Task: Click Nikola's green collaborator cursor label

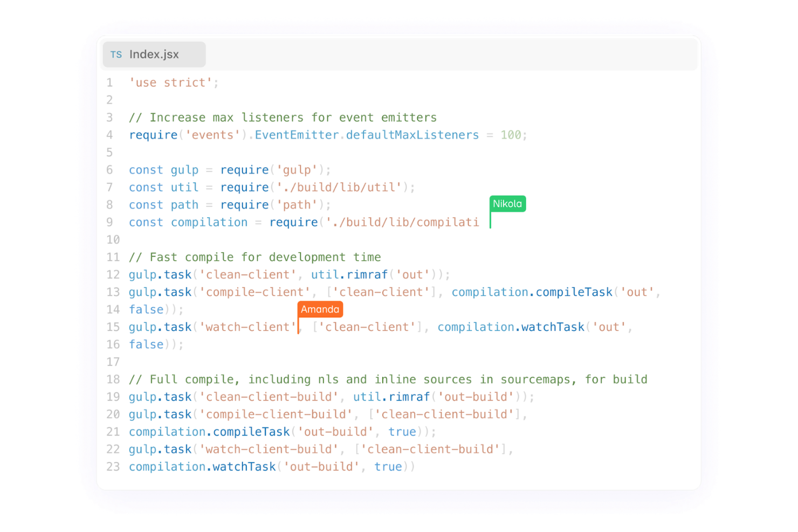Action: [x=507, y=204]
